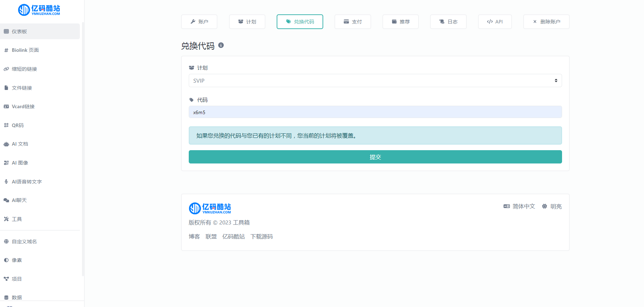This screenshot has width=644, height=307.
Task: Click the 亿码酷站 logo in sidebar
Action: pos(39,10)
